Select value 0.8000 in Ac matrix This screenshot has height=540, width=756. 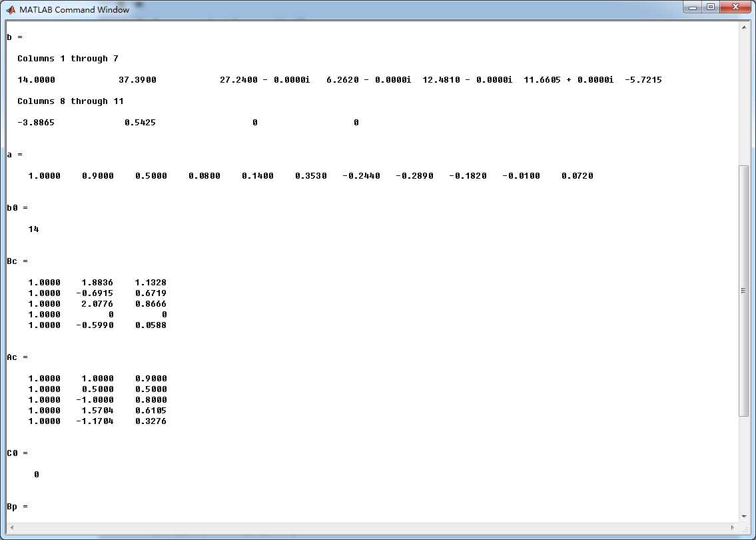[151, 399]
